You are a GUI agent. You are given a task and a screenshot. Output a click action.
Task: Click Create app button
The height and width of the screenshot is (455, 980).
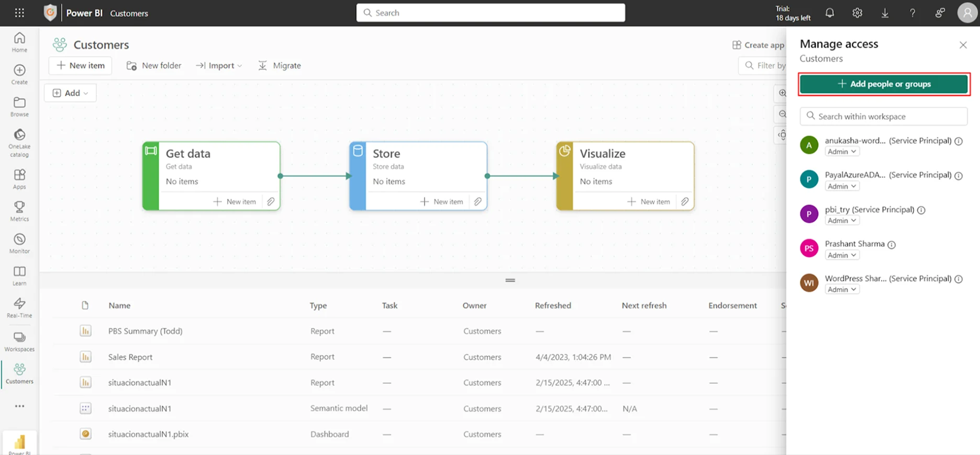coord(759,45)
